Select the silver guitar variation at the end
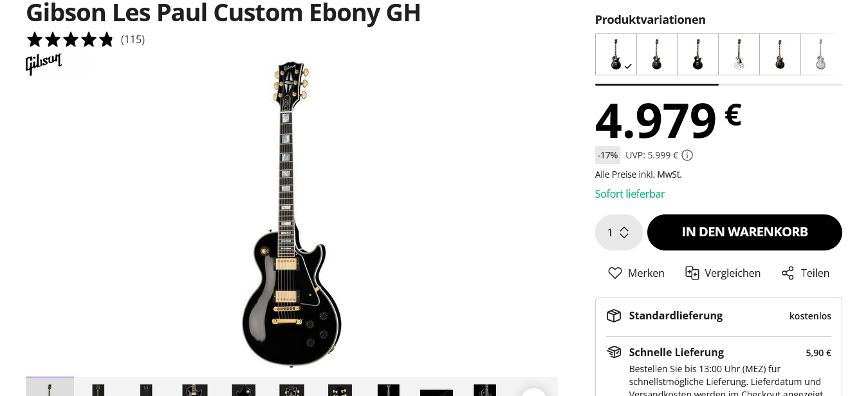 (820, 55)
